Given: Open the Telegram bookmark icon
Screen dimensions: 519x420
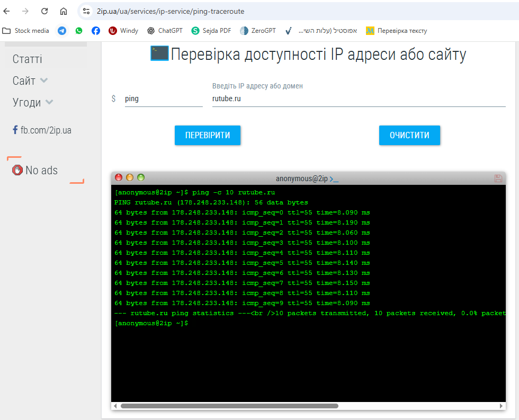Looking at the screenshot, I should point(62,31).
